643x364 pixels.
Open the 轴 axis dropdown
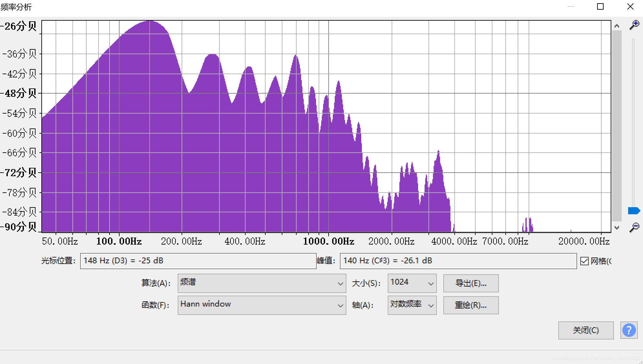click(412, 305)
